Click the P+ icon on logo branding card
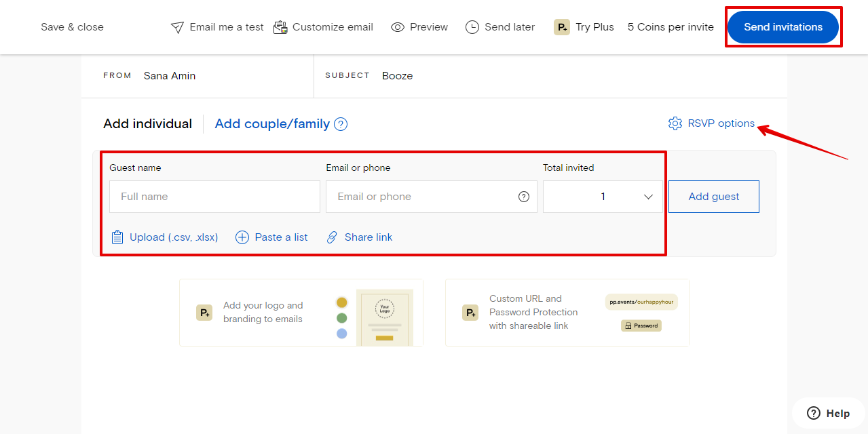The height and width of the screenshot is (434, 868). [x=204, y=313]
